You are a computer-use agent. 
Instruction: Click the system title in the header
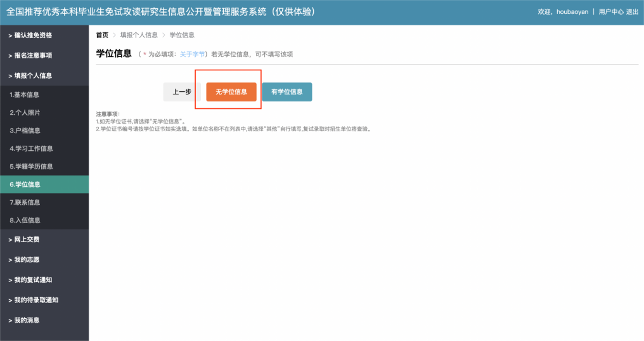point(160,12)
